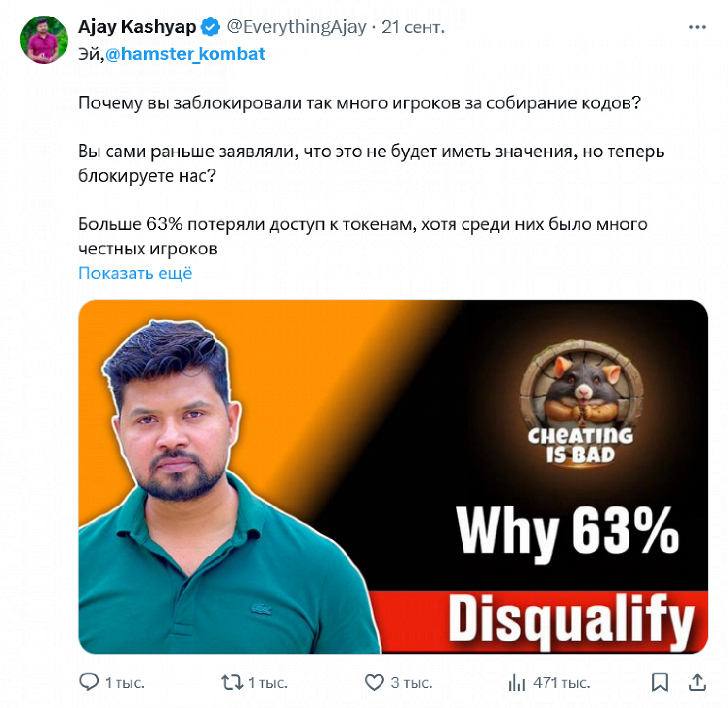
Task: Click the Ajay Kashyap display name
Action: [137, 27]
